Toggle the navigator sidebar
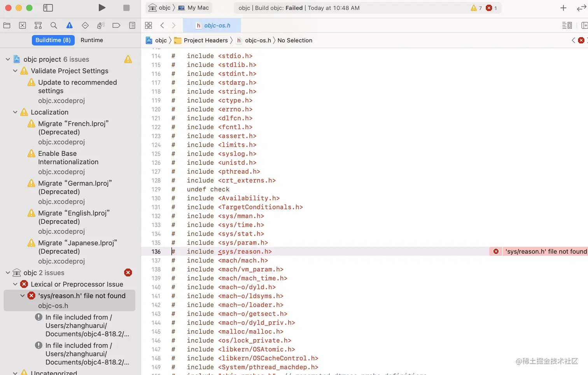Image resolution: width=588 pixels, height=375 pixels. pos(48,8)
